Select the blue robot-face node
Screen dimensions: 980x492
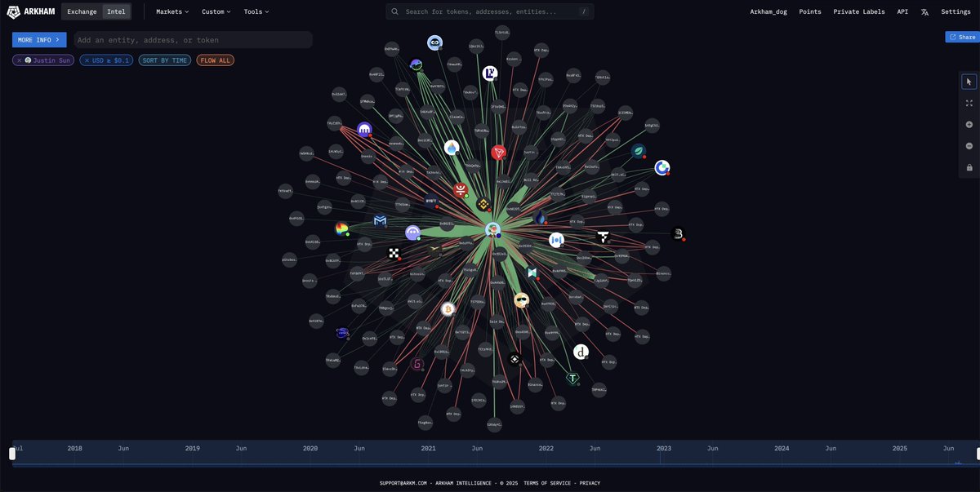pos(434,42)
